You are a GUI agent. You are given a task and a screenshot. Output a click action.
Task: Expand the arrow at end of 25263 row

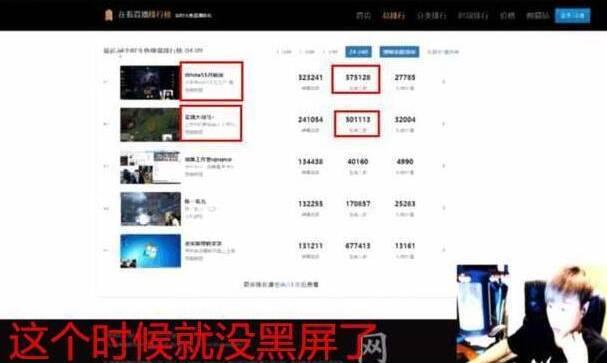[x=444, y=208]
